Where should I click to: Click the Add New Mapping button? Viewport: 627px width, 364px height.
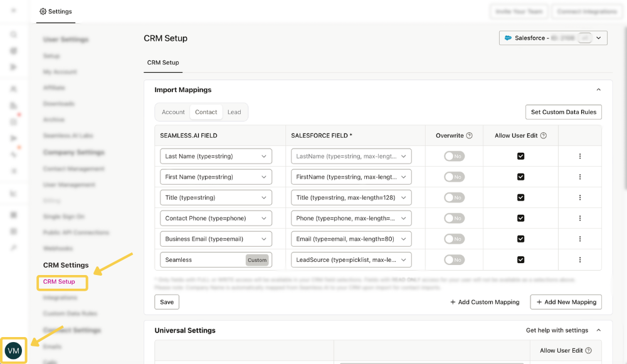[566, 301]
